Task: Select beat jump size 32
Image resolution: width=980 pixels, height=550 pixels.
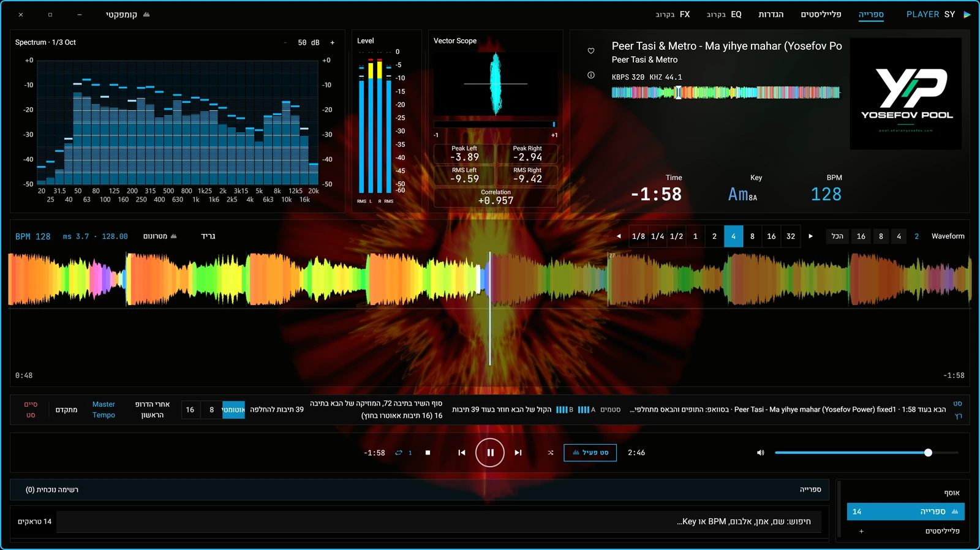Action: pos(791,236)
